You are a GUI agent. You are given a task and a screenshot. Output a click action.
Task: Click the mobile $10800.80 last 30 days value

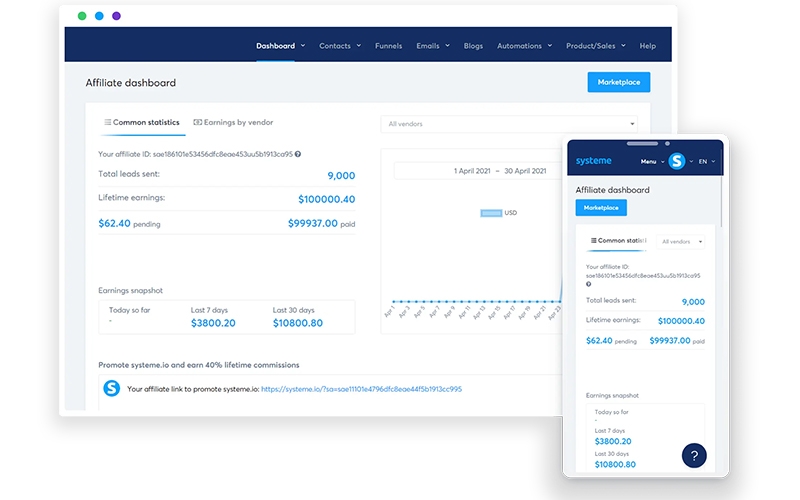coord(615,464)
